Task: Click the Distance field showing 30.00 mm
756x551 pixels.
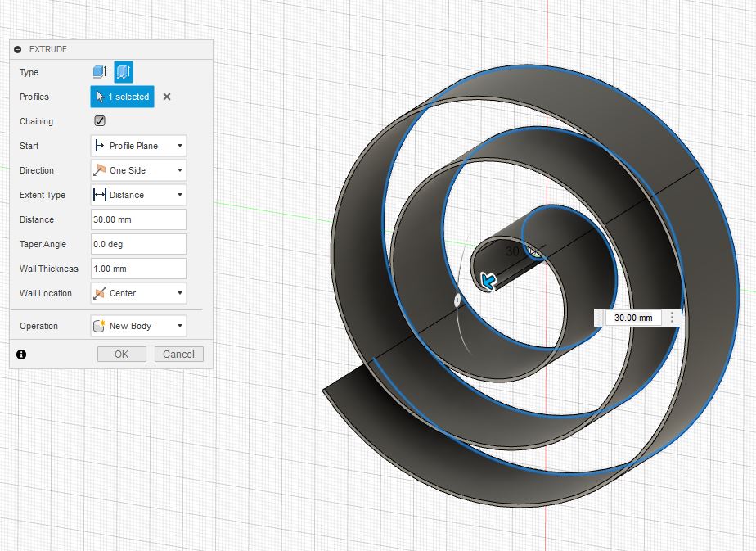Action: click(138, 219)
